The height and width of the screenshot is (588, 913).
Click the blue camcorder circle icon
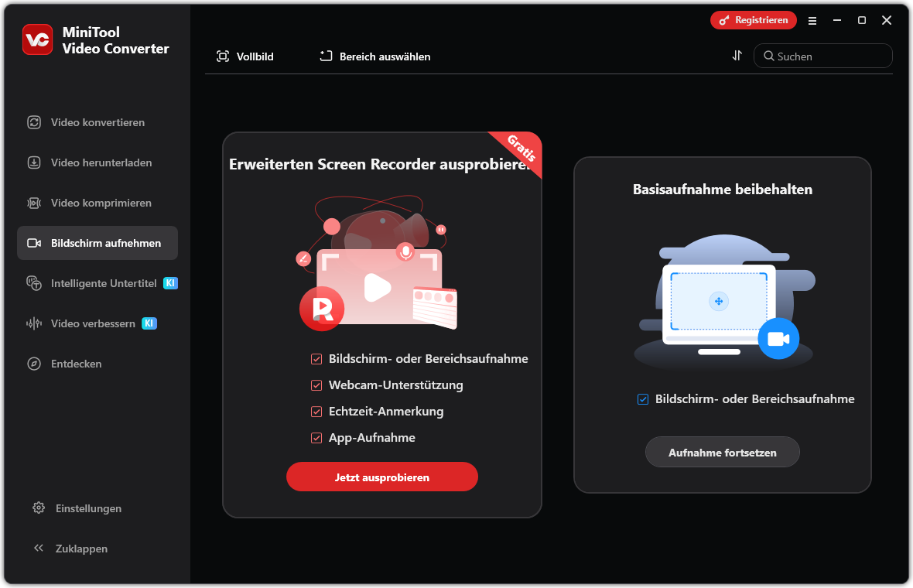point(778,338)
